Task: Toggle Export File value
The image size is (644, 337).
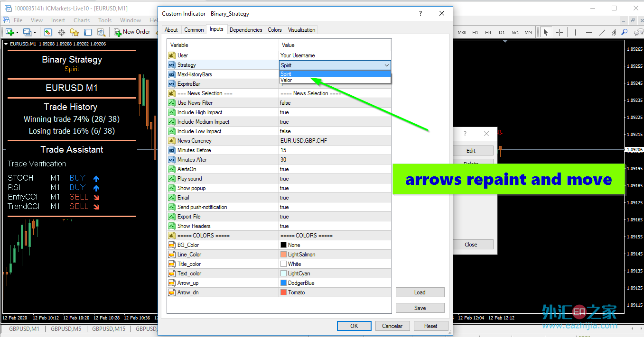Action: pyautogui.click(x=335, y=217)
